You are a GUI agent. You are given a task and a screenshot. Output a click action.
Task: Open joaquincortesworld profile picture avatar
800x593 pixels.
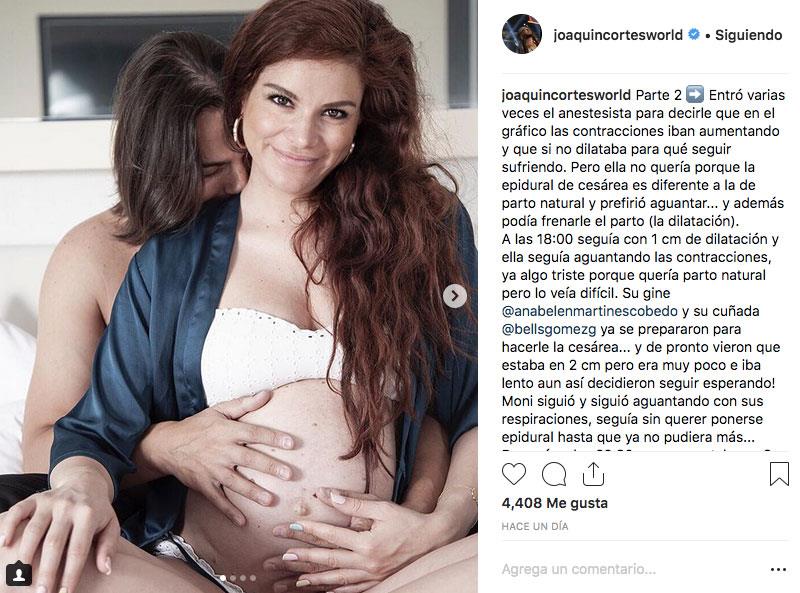coord(521,34)
